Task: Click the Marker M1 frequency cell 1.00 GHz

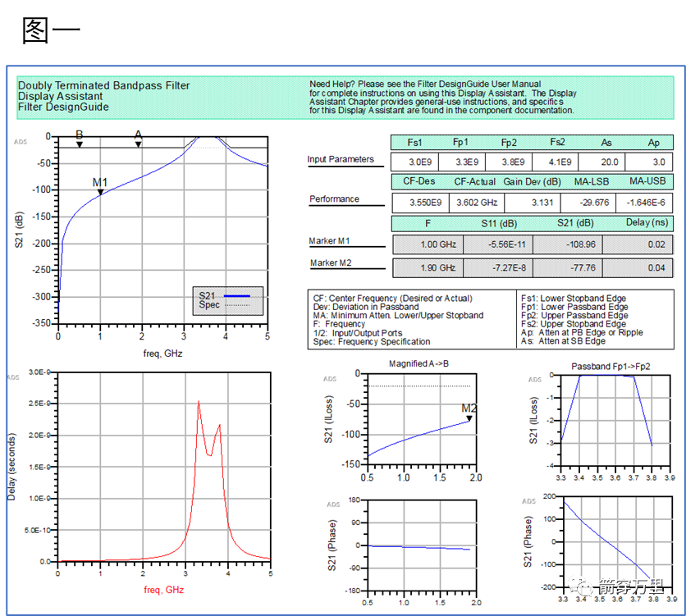Action: click(x=428, y=244)
